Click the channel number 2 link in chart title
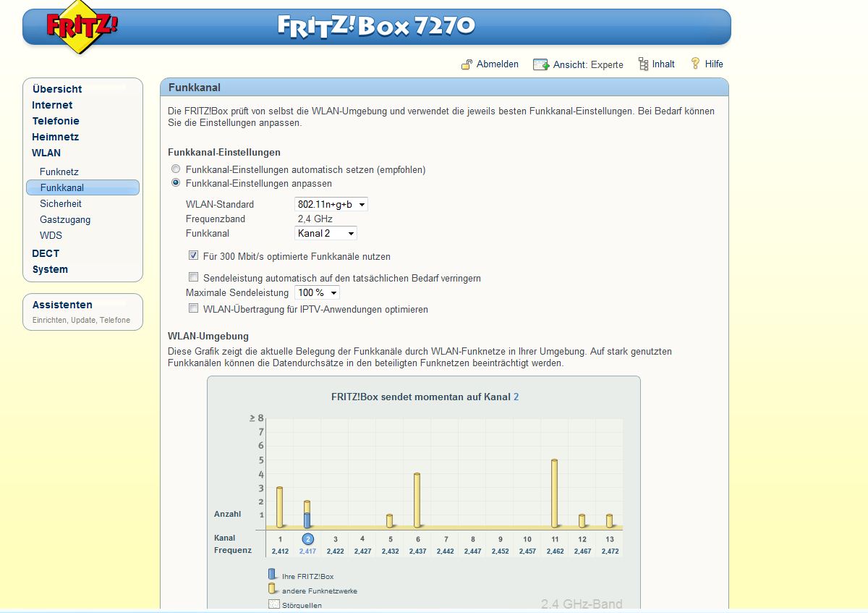Viewport: 868px width, 613px height. tap(516, 397)
